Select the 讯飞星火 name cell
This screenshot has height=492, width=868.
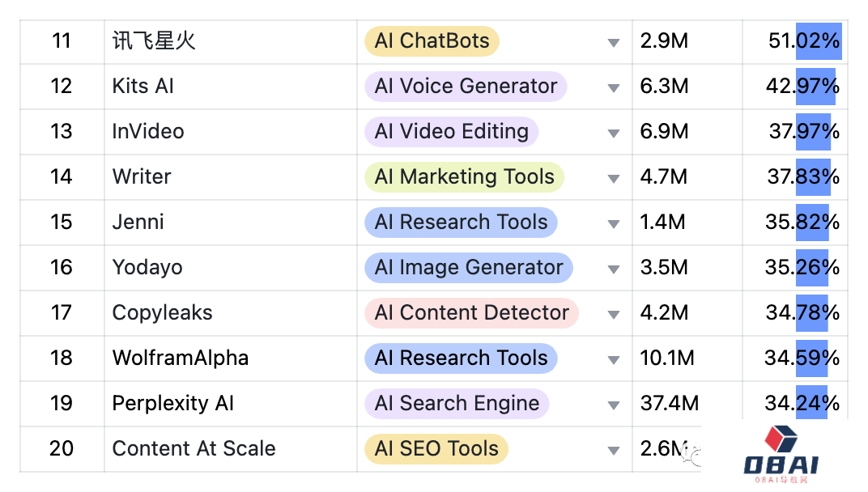231,41
